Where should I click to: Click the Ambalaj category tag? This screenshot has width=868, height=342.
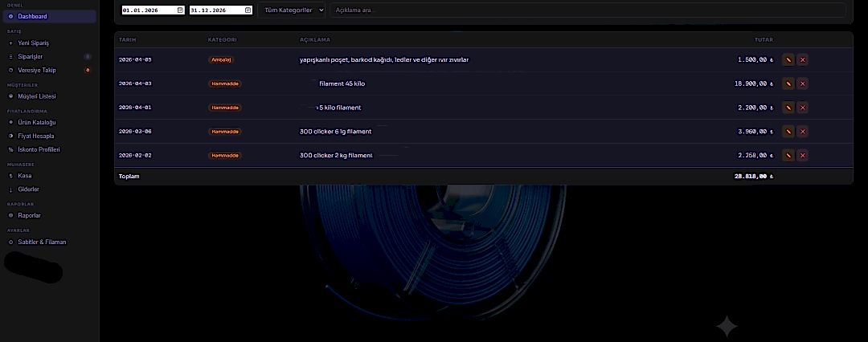pyautogui.click(x=221, y=59)
